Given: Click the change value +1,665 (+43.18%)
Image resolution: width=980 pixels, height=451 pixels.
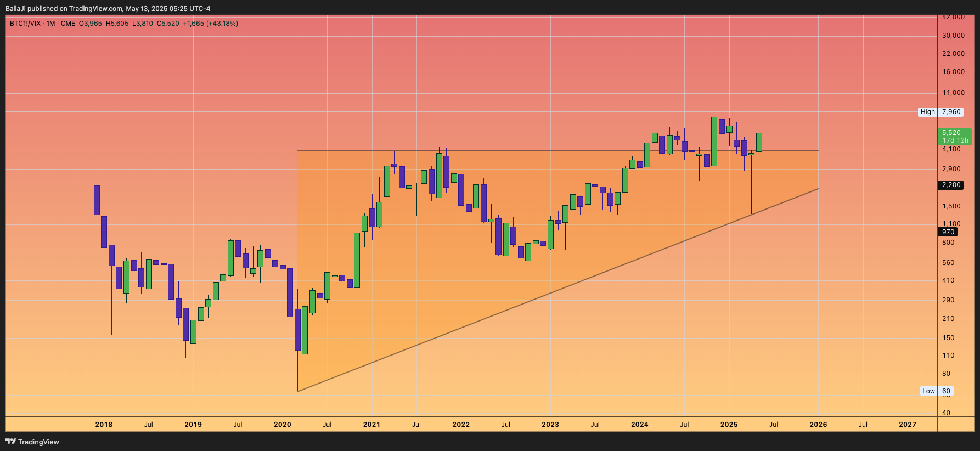Looking at the screenshot, I should pyautogui.click(x=210, y=24).
